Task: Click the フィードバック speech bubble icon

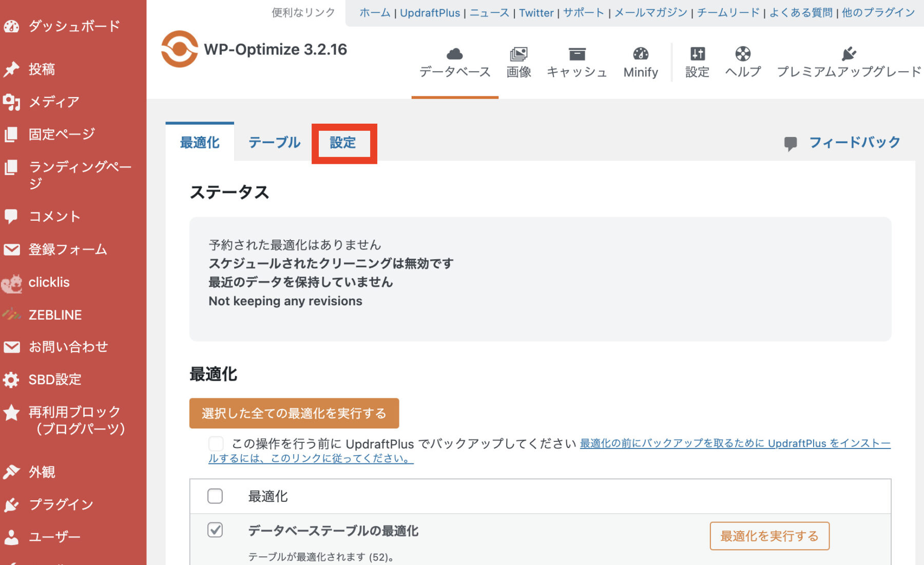Action: pyautogui.click(x=791, y=142)
